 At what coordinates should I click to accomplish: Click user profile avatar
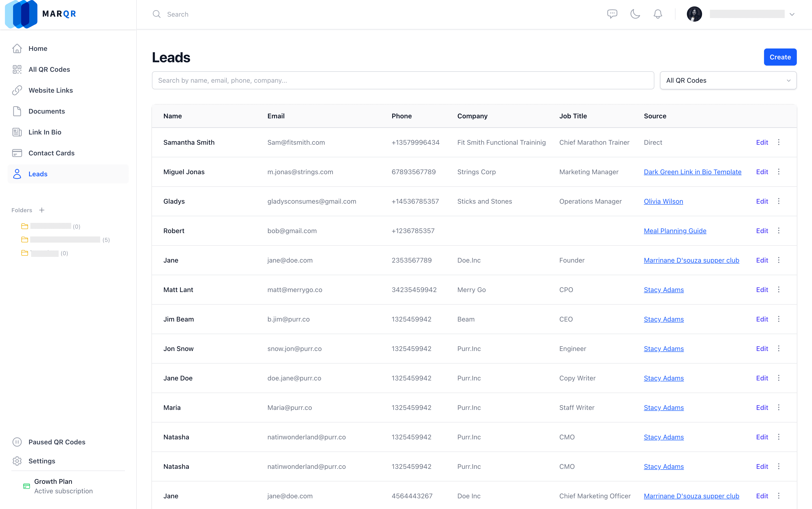(694, 14)
